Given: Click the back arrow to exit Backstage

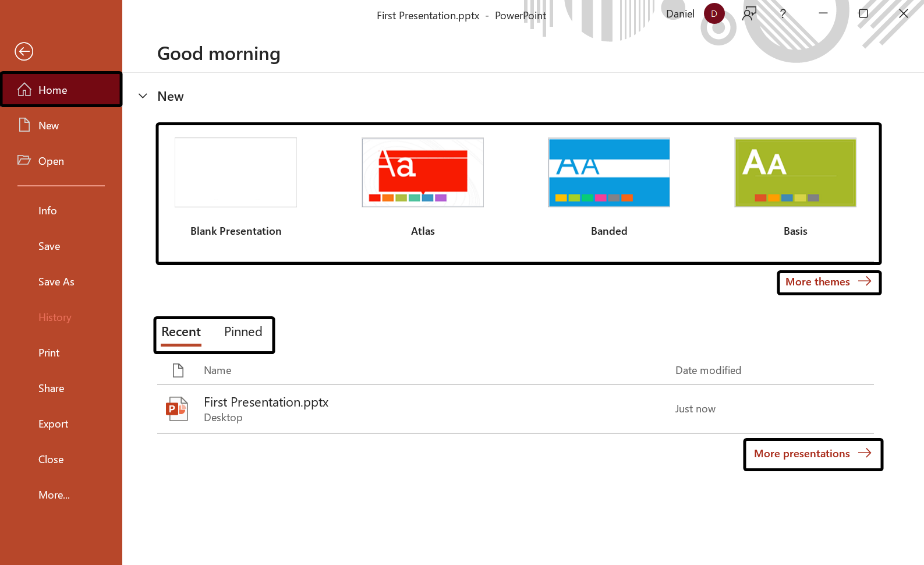Looking at the screenshot, I should coord(24,51).
